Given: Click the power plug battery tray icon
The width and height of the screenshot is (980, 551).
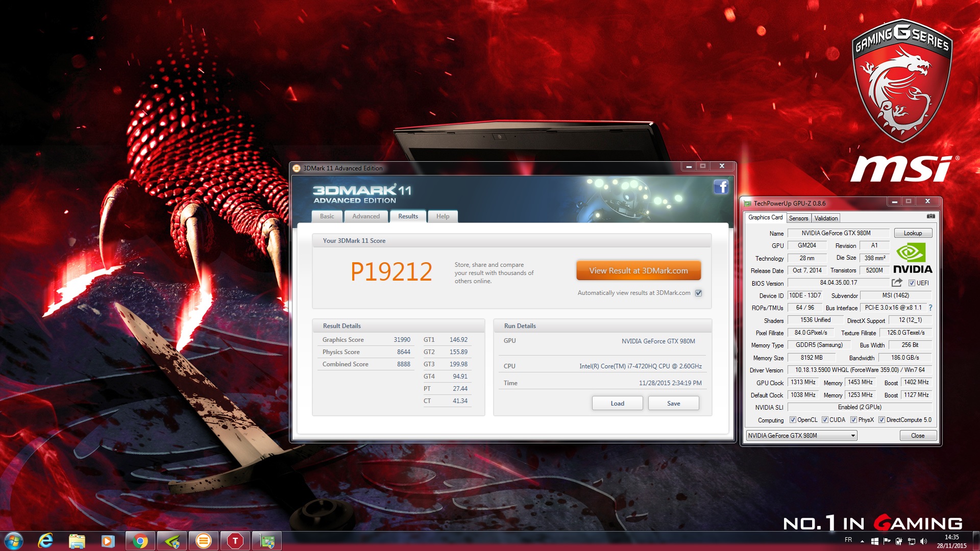Looking at the screenshot, I should pyautogui.click(x=899, y=541).
